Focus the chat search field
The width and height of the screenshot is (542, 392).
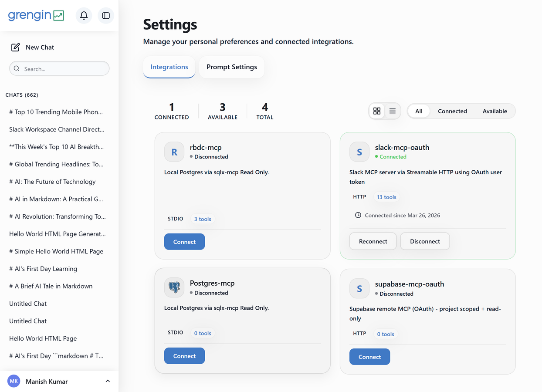(x=59, y=68)
